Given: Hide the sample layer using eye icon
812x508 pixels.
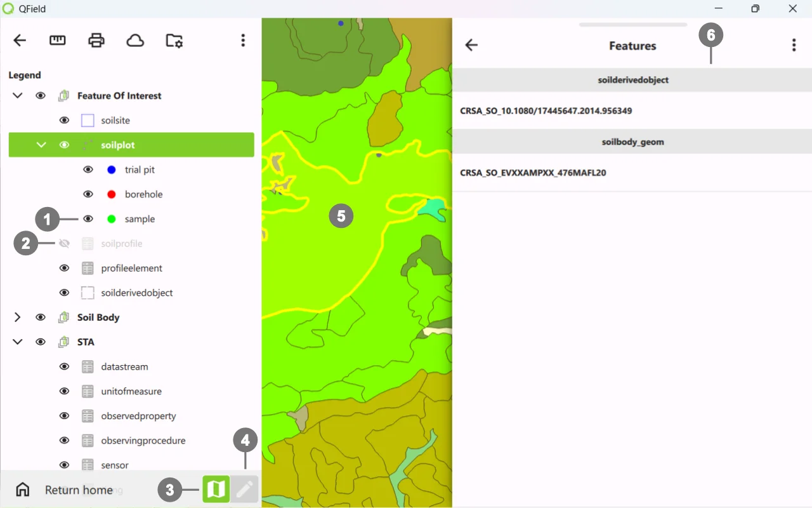Looking at the screenshot, I should pyautogui.click(x=88, y=219).
